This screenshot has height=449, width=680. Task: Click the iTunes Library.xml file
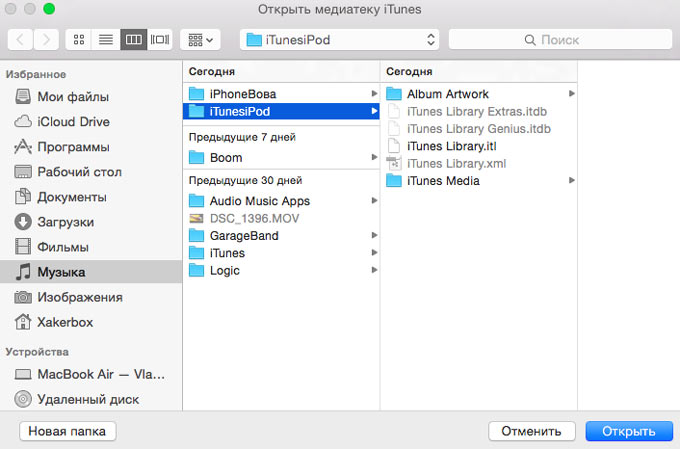click(479, 164)
